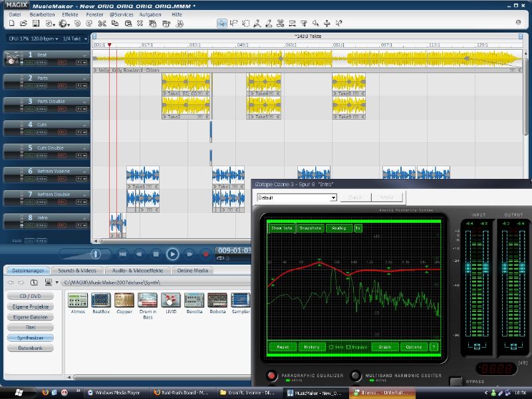The image size is (532, 399).
Task: Click the Datenbank button
Action: [30, 348]
